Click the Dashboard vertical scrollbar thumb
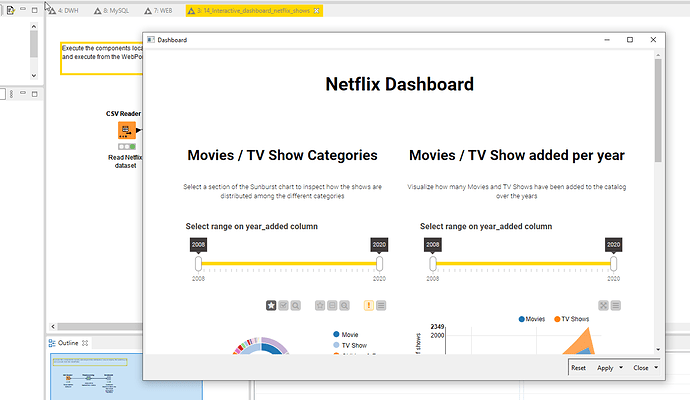 tap(658, 110)
